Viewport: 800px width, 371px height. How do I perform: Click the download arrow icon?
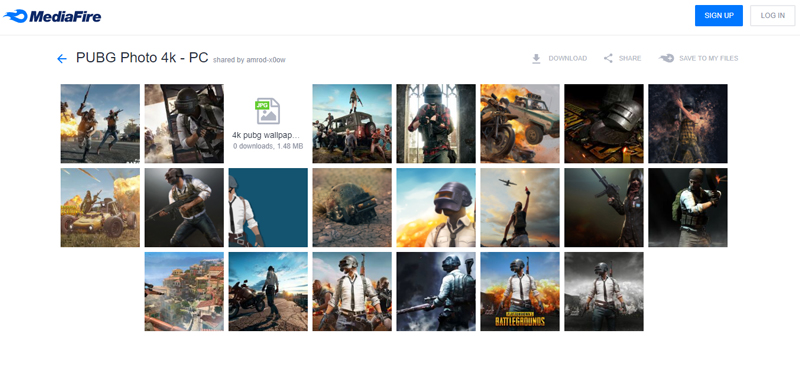[x=536, y=59]
